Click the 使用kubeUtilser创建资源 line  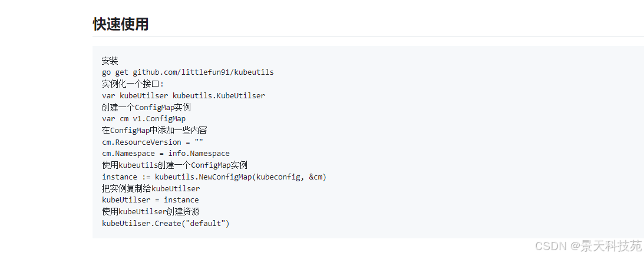pyautogui.click(x=151, y=212)
